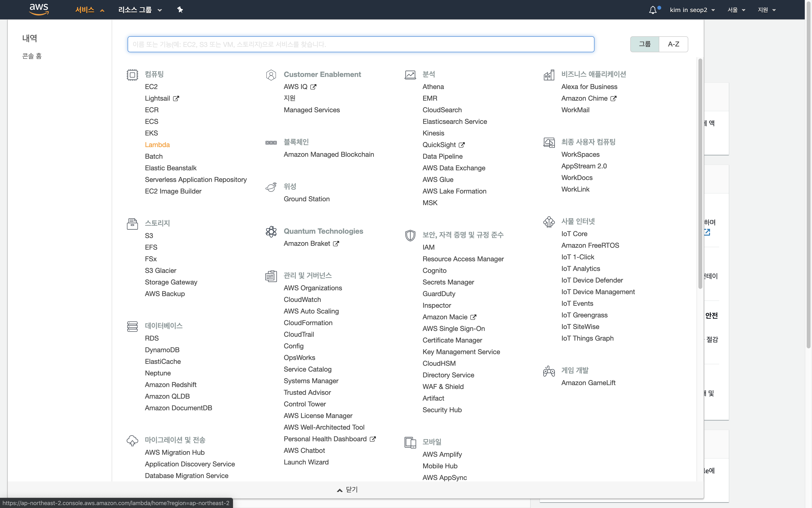This screenshot has height=508, width=812.
Task: Open AWS Amplify service
Action: [x=442, y=455]
